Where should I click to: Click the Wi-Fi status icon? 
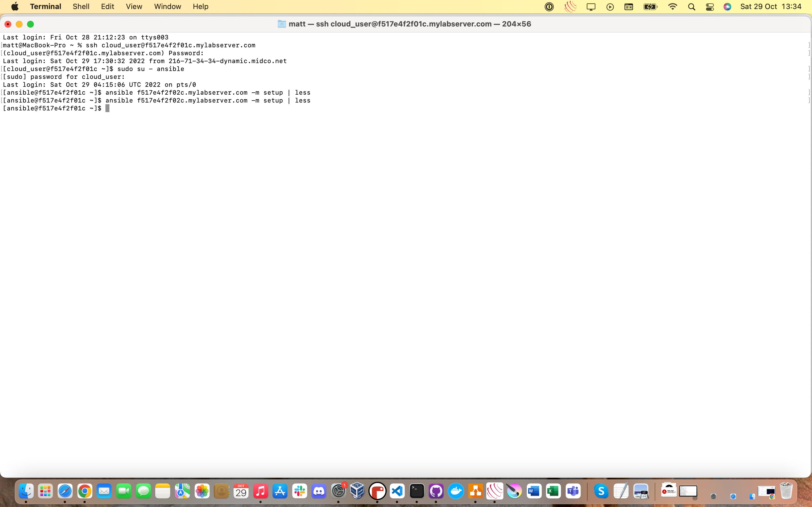coord(672,7)
